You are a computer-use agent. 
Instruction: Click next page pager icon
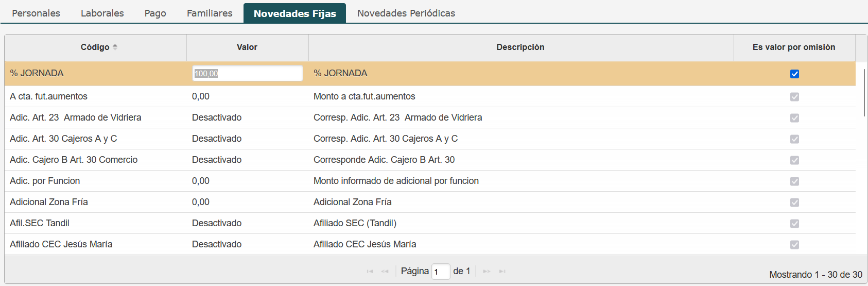click(x=487, y=272)
